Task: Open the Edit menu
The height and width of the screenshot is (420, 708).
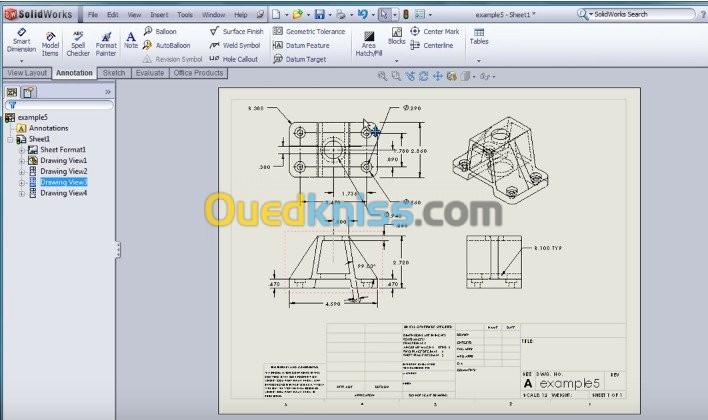Action: tap(112, 14)
